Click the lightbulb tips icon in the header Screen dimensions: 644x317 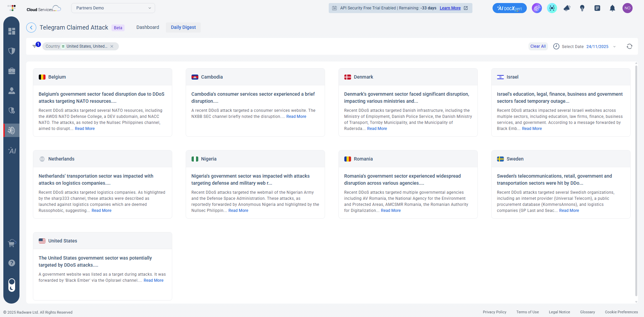tap(583, 8)
